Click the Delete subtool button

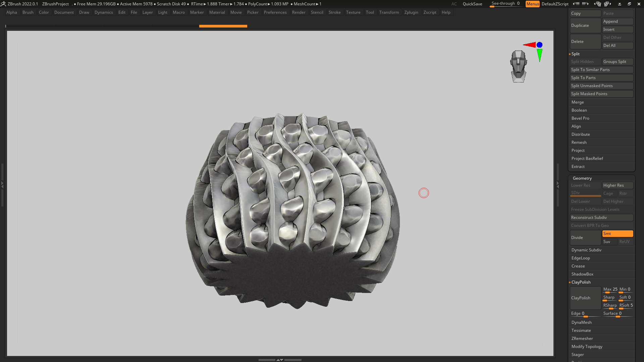click(x=585, y=42)
